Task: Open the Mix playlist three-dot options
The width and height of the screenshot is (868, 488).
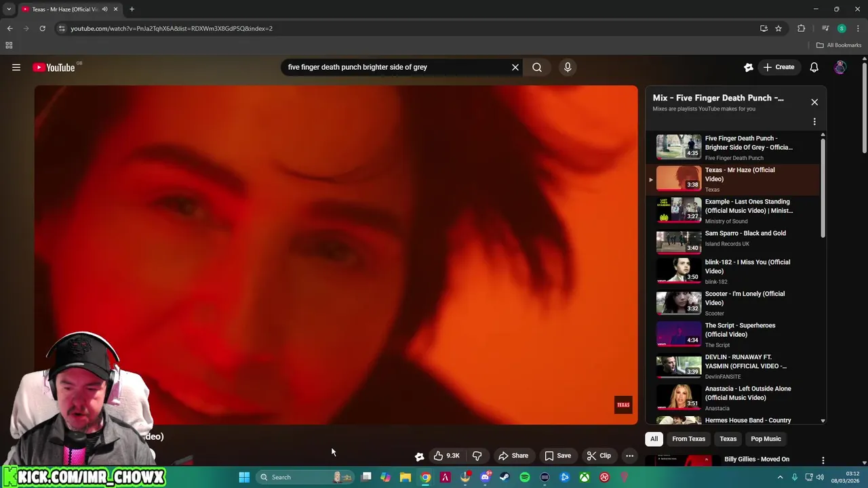Action: point(814,122)
